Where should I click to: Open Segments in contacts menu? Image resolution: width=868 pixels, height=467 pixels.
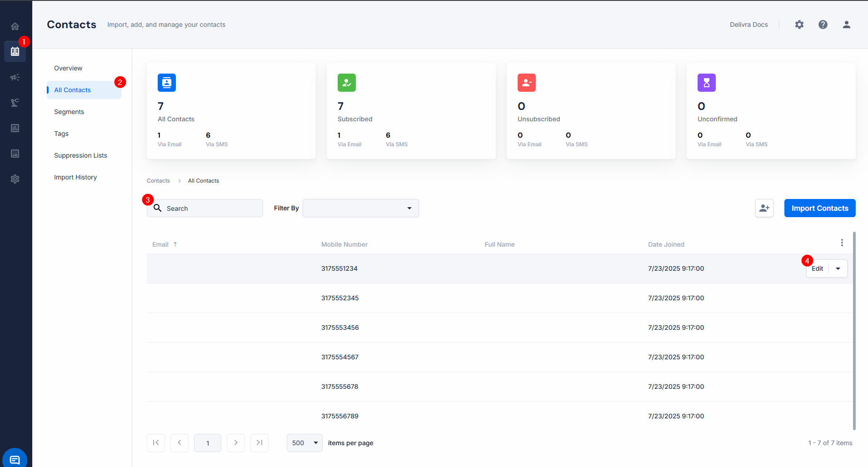pyautogui.click(x=69, y=112)
